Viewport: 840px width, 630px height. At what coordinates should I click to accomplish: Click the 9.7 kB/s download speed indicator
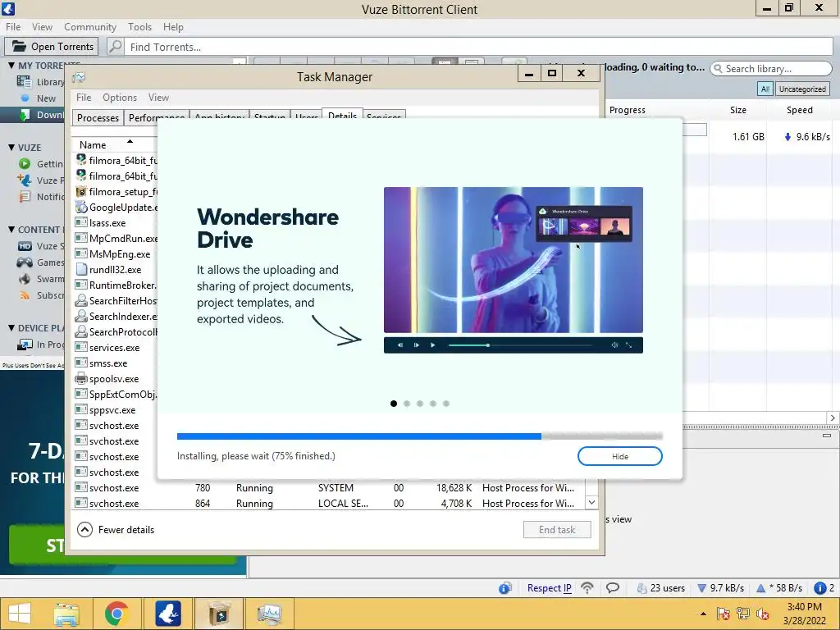point(720,587)
